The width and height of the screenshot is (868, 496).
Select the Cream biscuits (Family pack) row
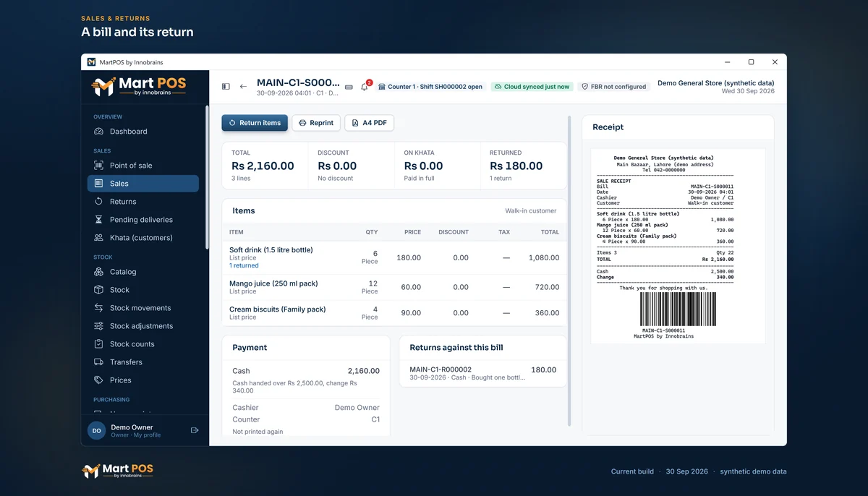[394, 313]
